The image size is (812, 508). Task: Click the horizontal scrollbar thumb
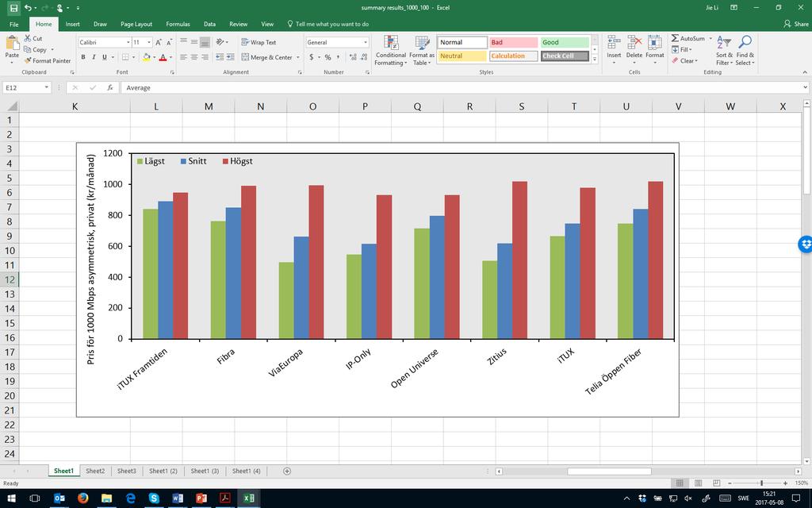609,471
